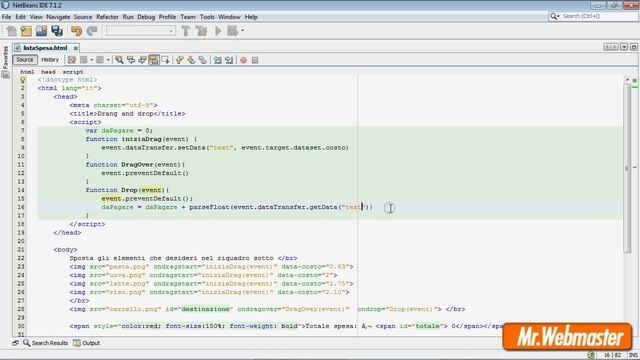Click the Debug Project icon
This screenshot has width=640, height=360.
[233, 31]
